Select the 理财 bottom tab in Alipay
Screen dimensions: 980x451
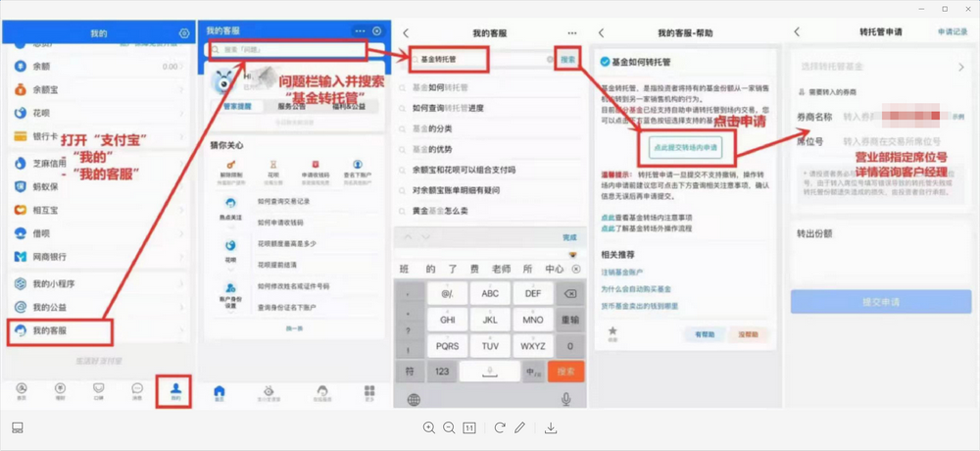click(60, 391)
